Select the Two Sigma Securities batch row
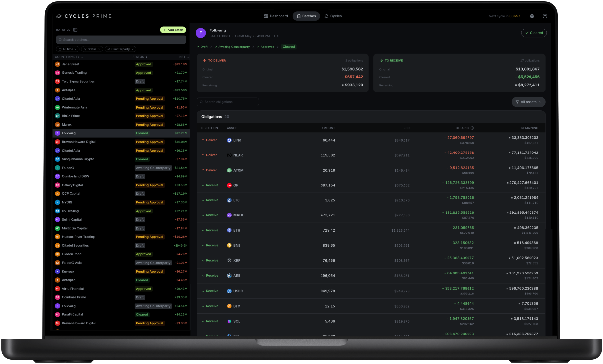Screen dimensions: 603x364 coord(121,81)
